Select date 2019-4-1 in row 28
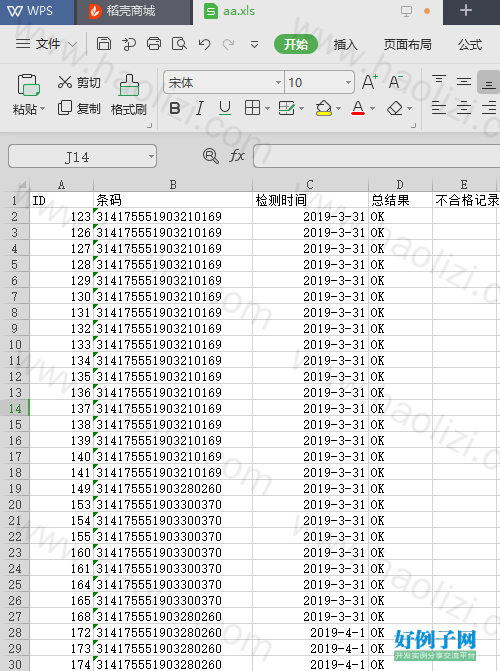Viewport: 500px width, 671px height. 310,632
